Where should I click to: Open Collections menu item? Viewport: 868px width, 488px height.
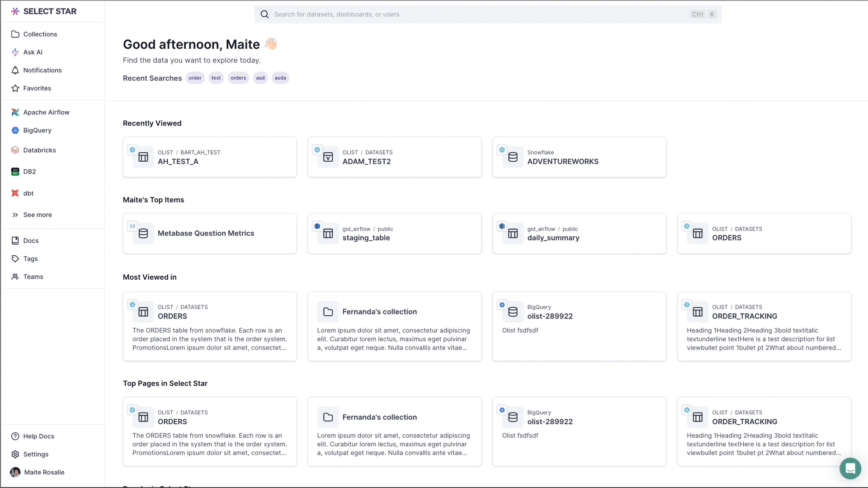[40, 34]
